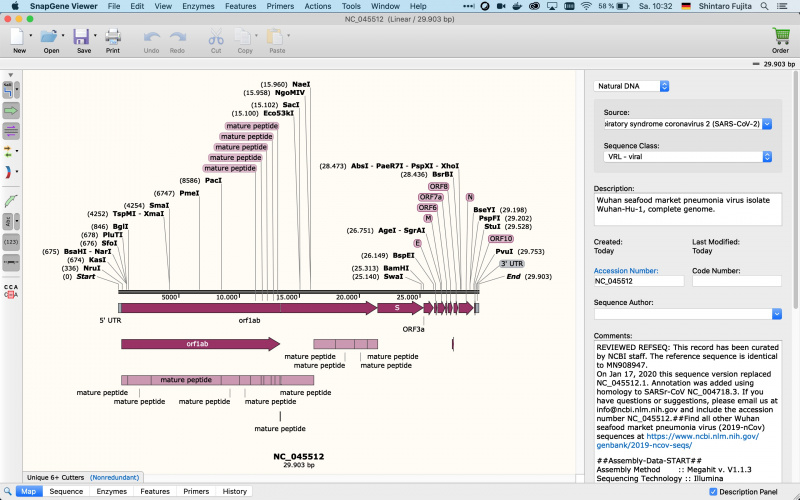Click the Print icon in toolbar
Viewport: 800px width, 500px height.
point(113,36)
